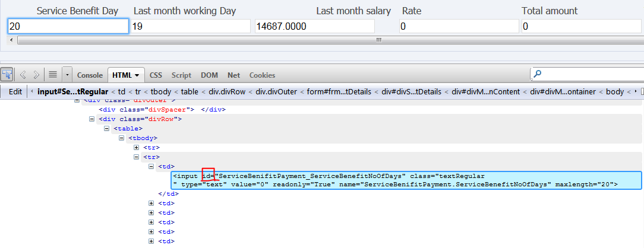Focus the Service Benefit Day field
The width and height of the screenshot is (644, 248).
pyautogui.click(x=68, y=27)
